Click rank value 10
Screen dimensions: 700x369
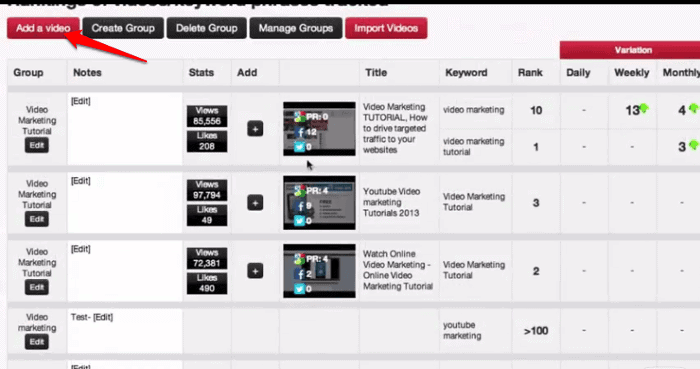(536, 110)
